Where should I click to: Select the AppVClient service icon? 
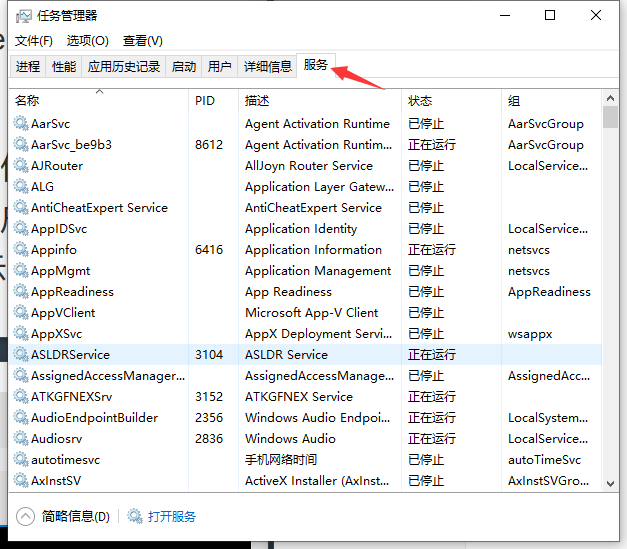[x=21, y=312]
